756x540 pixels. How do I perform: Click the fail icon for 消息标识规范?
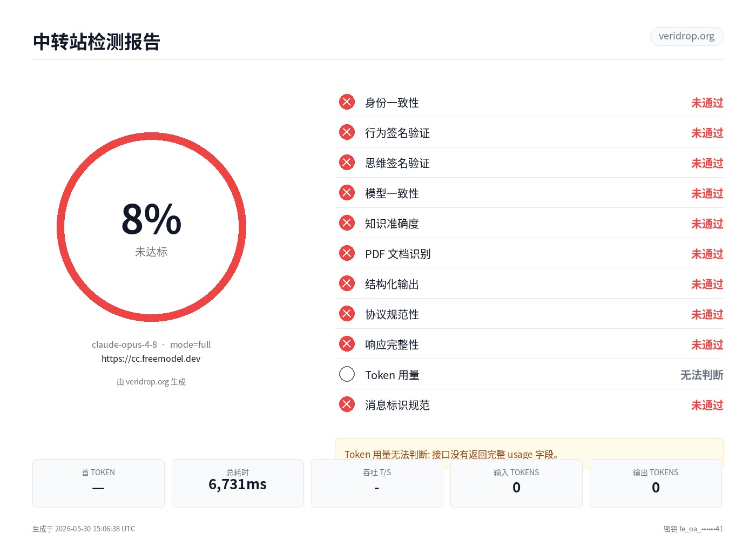coord(347,404)
